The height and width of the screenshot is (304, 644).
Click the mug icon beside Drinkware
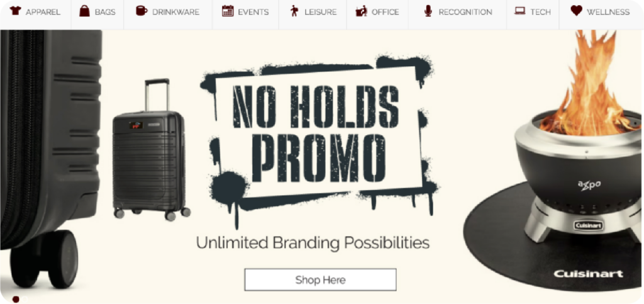click(x=142, y=11)
